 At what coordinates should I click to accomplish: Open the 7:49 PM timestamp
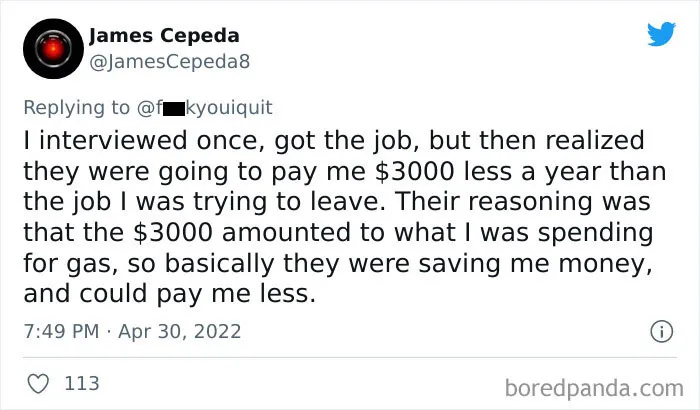tap(61, 331)
